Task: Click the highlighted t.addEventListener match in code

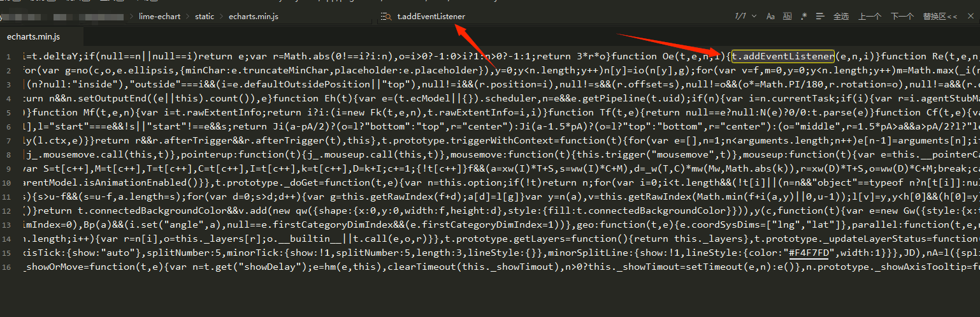Action: click(x=783, y=57)
